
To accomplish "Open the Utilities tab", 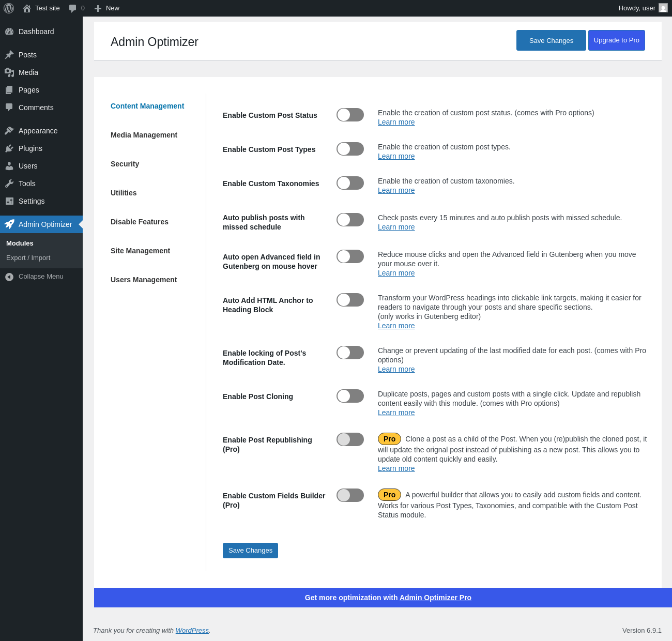I will click(124, 193).
